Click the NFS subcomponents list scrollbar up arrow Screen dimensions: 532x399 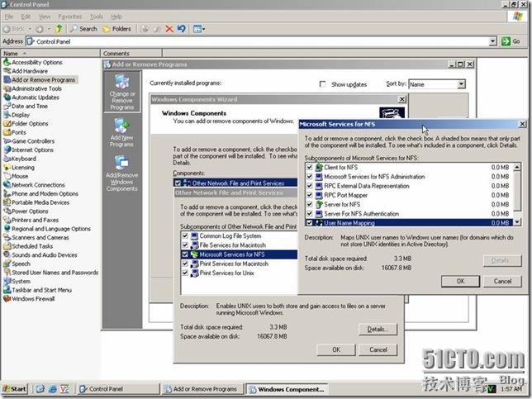pyautogui.click(x=517, y=167)
